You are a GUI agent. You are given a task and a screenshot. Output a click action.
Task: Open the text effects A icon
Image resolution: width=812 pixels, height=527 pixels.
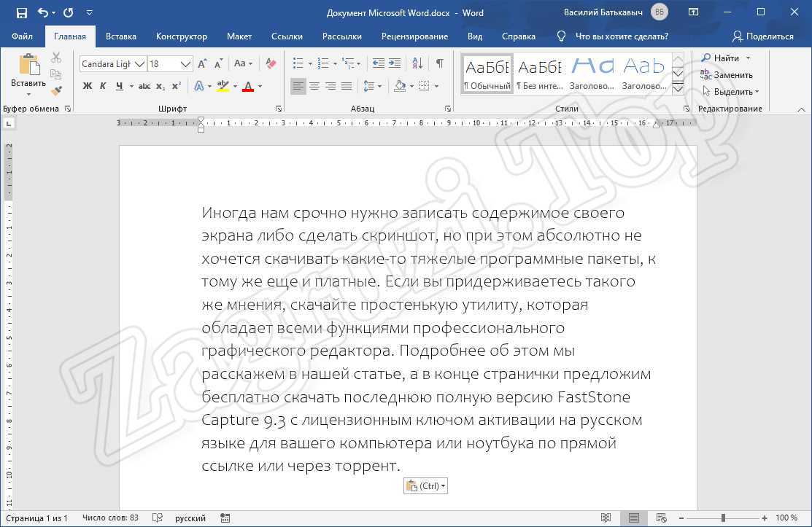[199, 86]
